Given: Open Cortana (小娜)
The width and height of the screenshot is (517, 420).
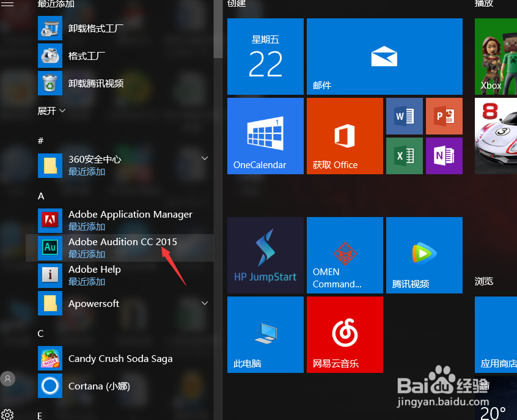Looking at the screenshot, I should click(x=119, y=386).
